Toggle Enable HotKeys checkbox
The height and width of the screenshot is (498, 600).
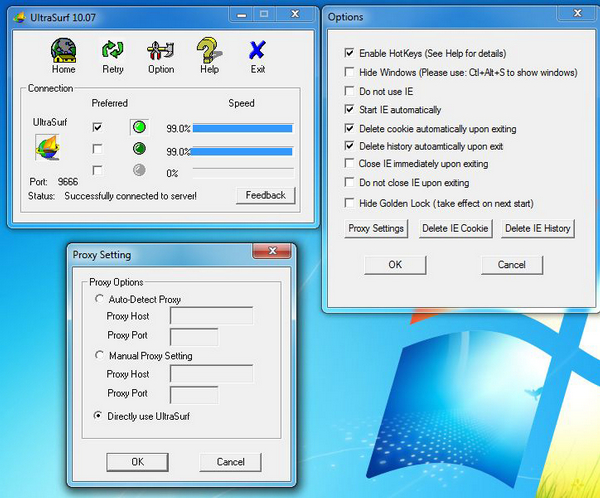pyautogui.click(x=349, y=52)
